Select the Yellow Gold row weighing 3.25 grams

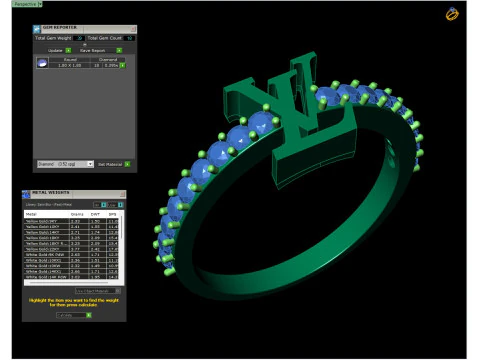tap(72, 238)
